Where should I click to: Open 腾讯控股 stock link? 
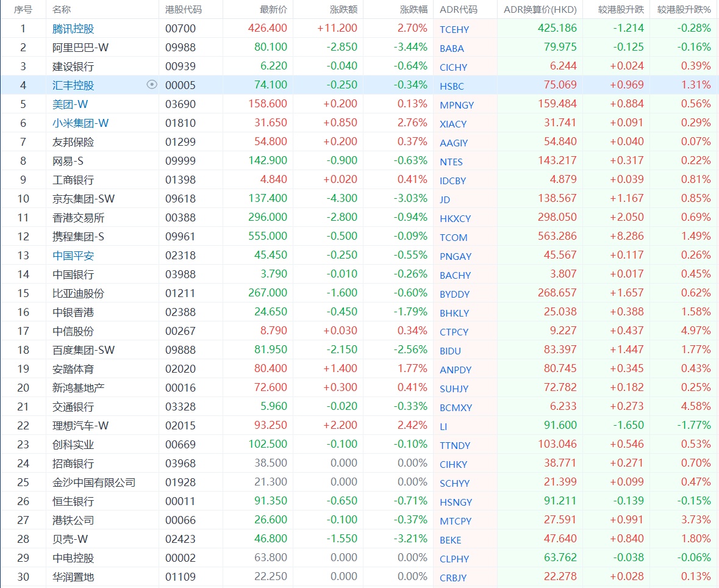coord(73,29)
